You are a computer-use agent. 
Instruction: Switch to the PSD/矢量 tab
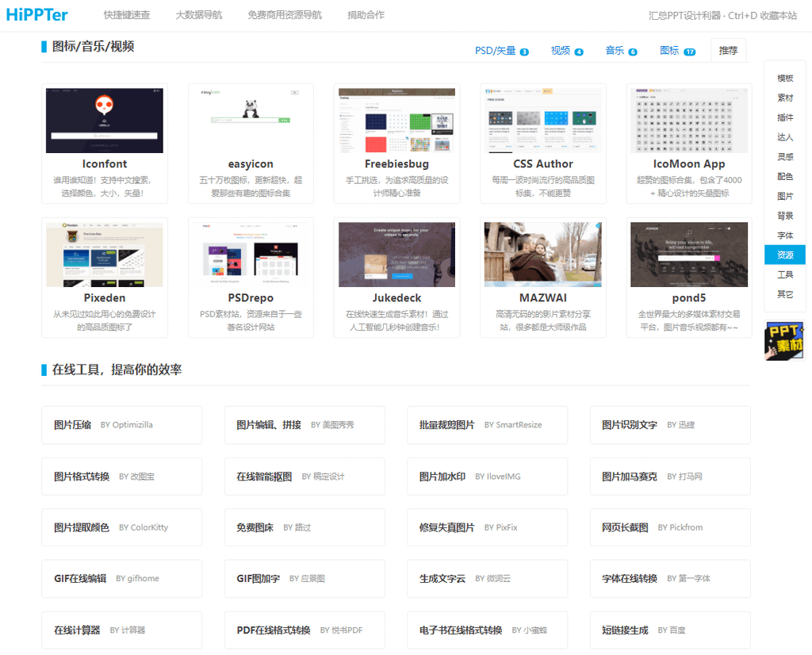[x=501, y=51]
